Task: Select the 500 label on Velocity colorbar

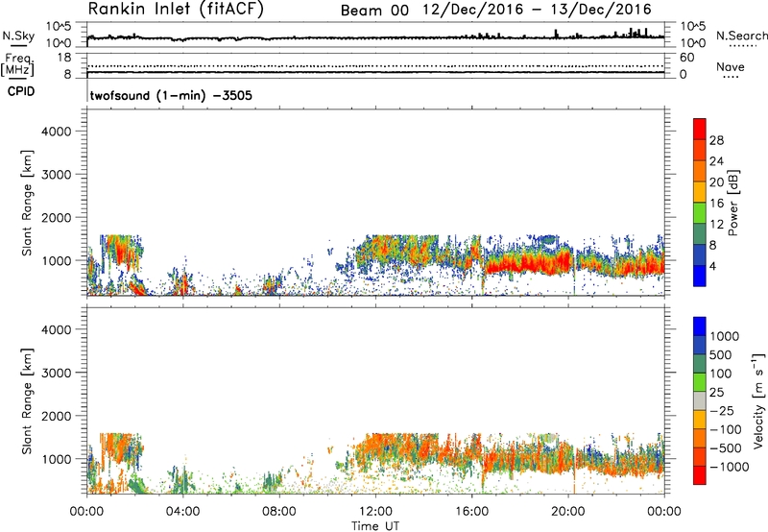Action: coord(721,355)
